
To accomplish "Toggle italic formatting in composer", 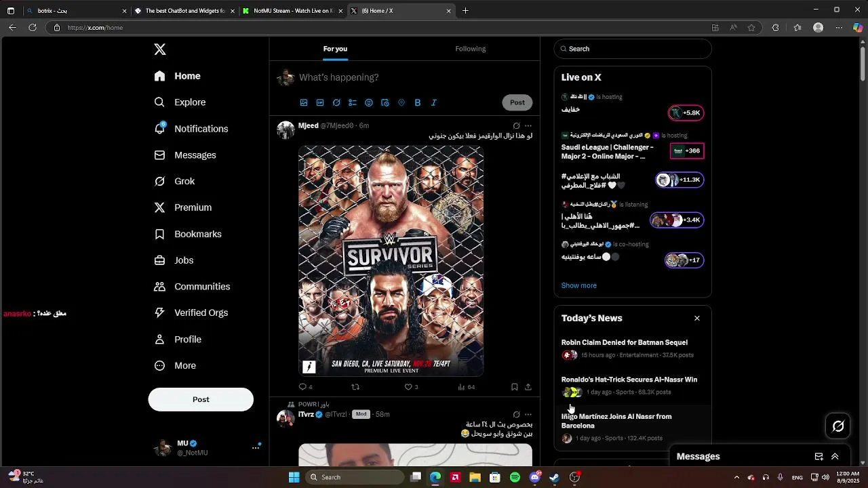I will 434,102.
